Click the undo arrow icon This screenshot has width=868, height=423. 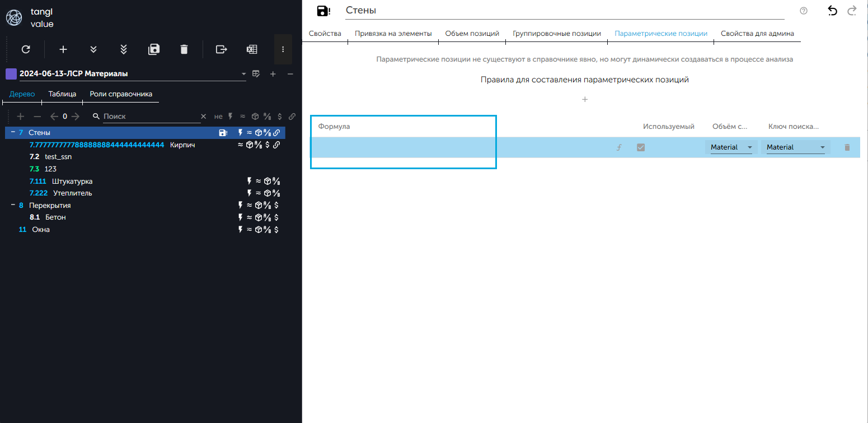832,11
